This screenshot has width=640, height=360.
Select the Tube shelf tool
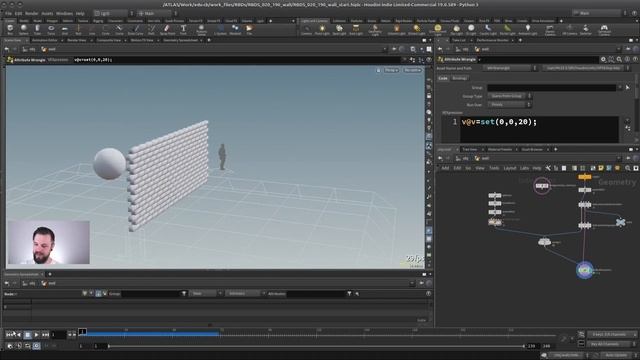(x=37, y=30)
